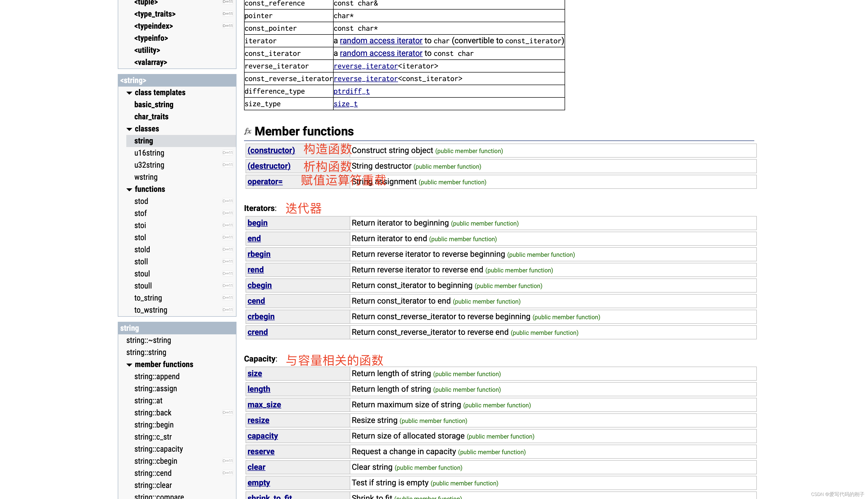This screenshot has width=868, height=499.
Task: Open the cbegin link
Action: (260, 286)
